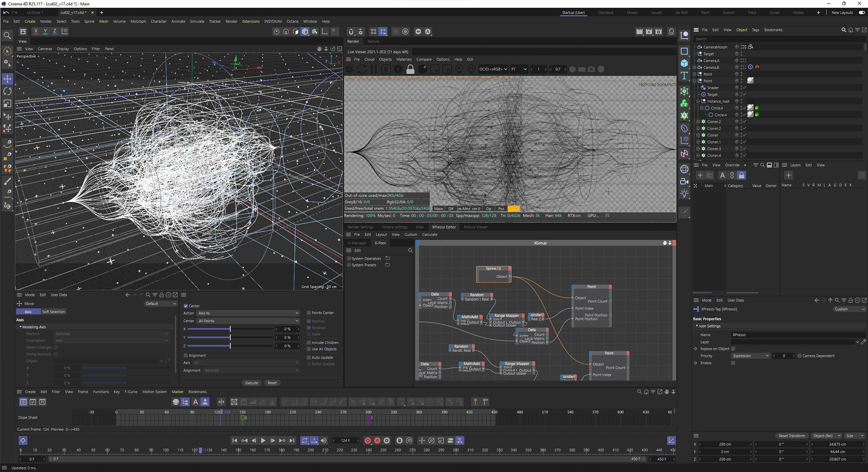The width and height of the screenshot is (868, 472).
Task: Click the Render to Picture Viewer clapboard icon
Action: tap(649, 32)
